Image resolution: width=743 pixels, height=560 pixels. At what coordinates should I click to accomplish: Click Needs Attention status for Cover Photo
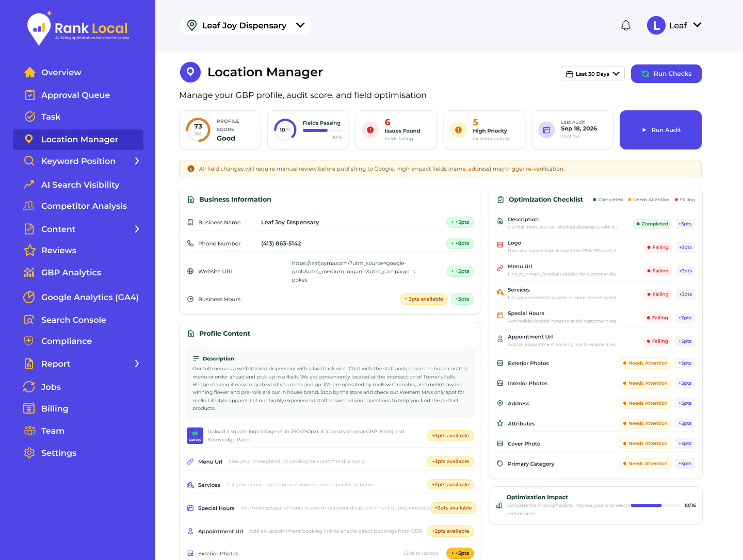(x=645, y=443)
